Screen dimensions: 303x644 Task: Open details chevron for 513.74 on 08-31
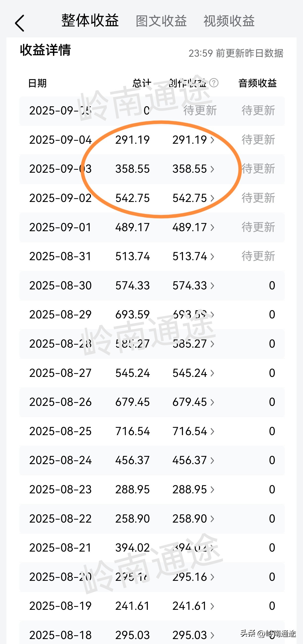click(x=212, y=256)
